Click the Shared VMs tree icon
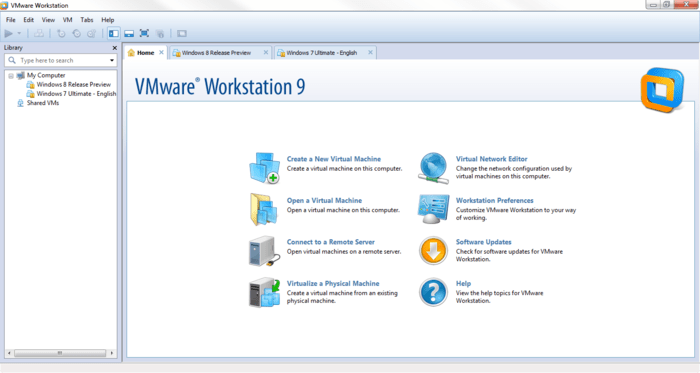The width and height of the screenshot is (700, 373). (x=20, y=103)
